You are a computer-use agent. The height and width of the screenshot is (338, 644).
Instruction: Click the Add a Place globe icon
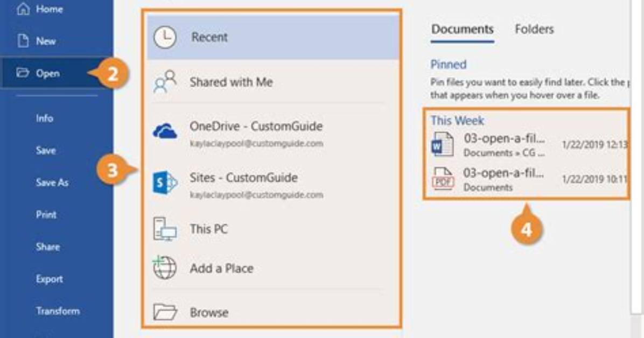point(165,267)
